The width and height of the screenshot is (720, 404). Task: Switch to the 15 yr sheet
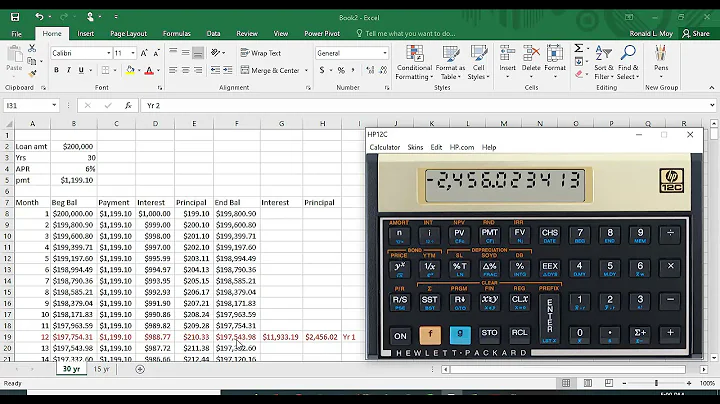tap(101, 369)
